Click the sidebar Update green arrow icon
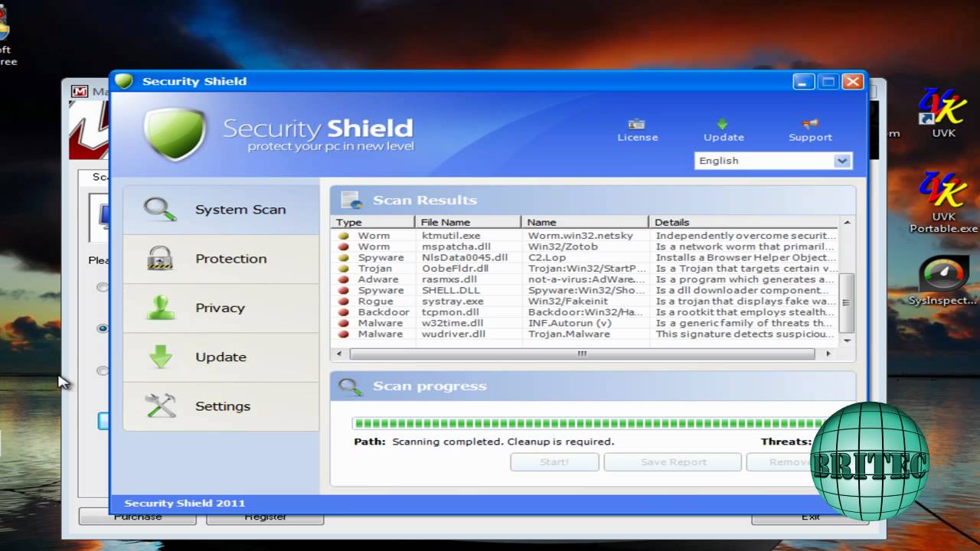Viewport: 980px width, 551px height. (x=160, y=357)
